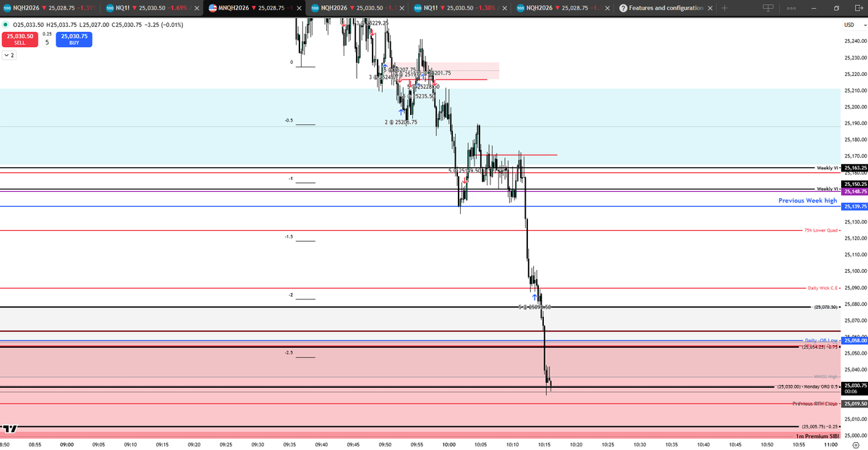Restore down the application window
Screen dimensions: 868x450
(837, 8)
